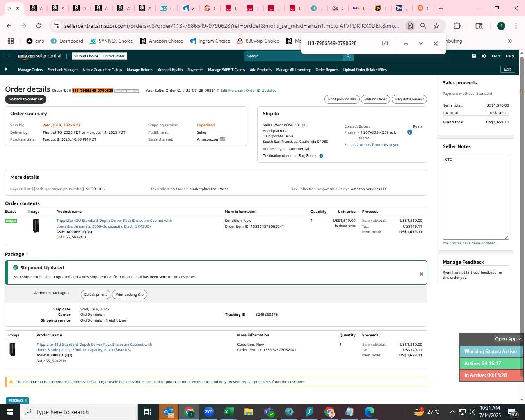
Task: Click the Help link in header
Action: click(510, 56)
